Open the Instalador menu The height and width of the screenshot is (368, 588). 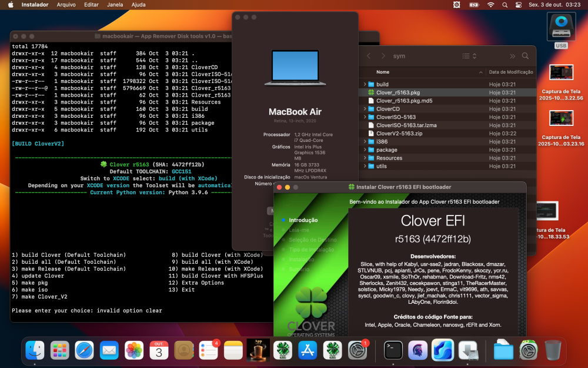point(35,5)
